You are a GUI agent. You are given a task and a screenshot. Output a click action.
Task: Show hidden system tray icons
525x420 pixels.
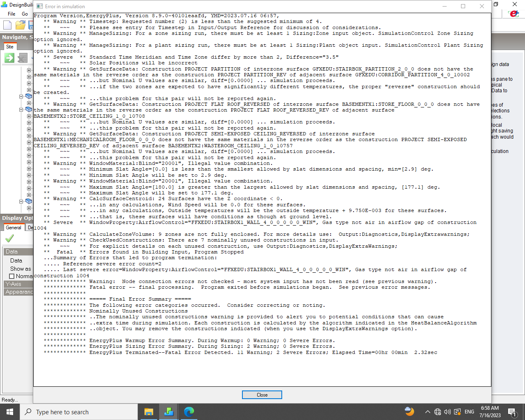pos(427,412)
